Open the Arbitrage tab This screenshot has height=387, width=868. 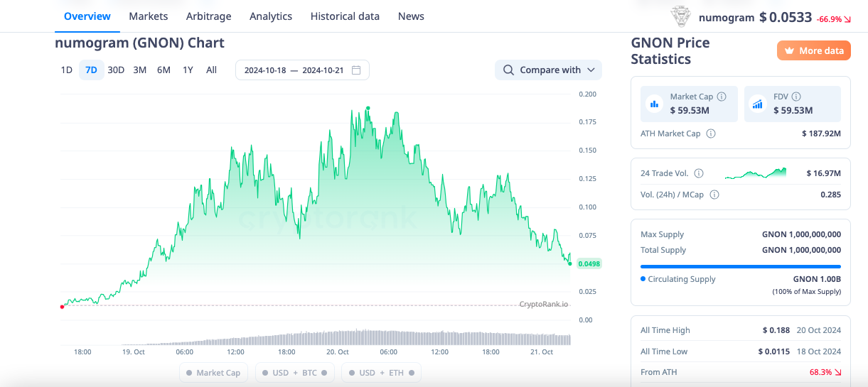(208, 16)
